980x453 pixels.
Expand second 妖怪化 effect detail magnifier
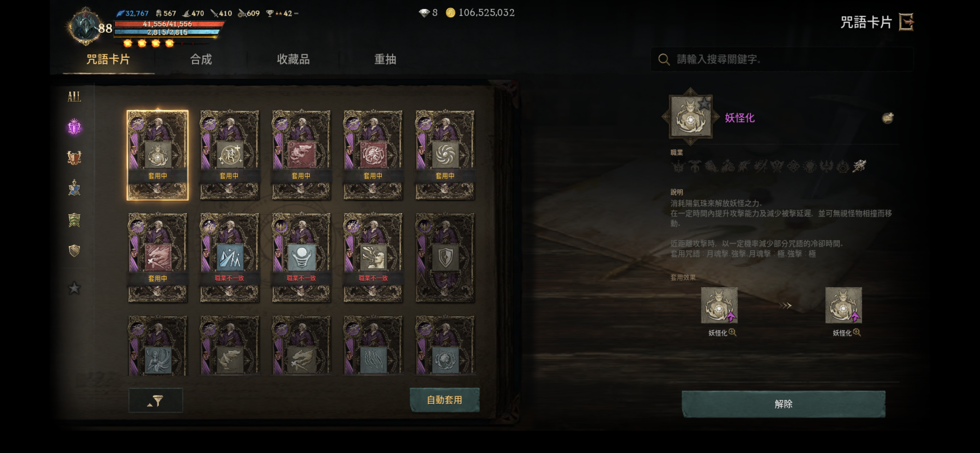857,332
